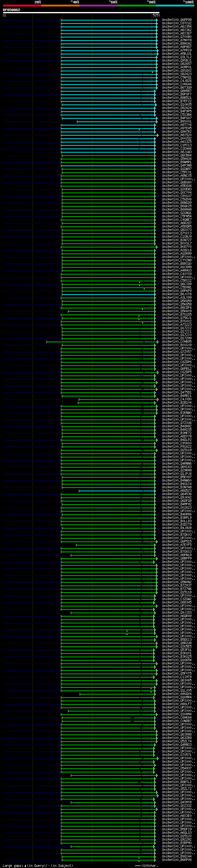Open hit UniRef100_B6HHA8
The width and height of the screenshot is (197, 868).
click(176, 210)
